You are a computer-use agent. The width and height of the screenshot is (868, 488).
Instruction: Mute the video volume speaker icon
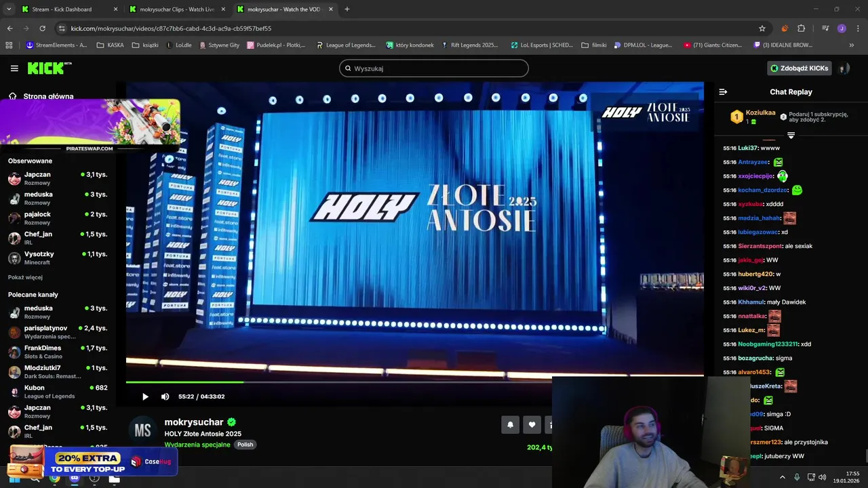tap(165, 396)
